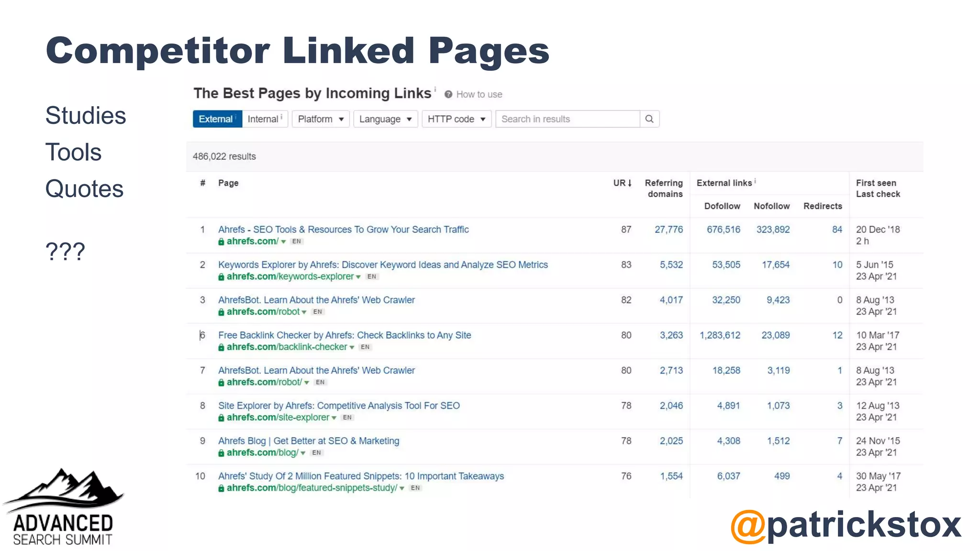
Task: Click the lock icon beside ahrefs.com/blog/featured-snippets-study/
Action: (221, 488)
